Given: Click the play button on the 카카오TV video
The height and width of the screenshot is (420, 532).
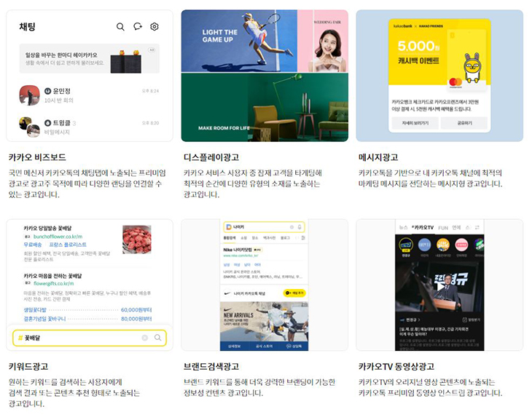Looking at the screenshot, I should pos(440,287).
